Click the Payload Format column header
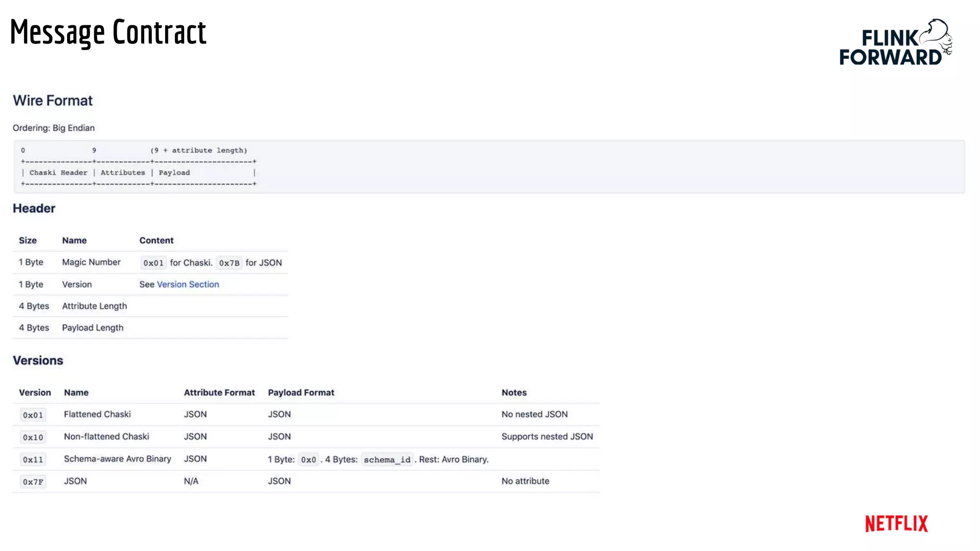Viewport: 980px width, 551px height. 301,393
